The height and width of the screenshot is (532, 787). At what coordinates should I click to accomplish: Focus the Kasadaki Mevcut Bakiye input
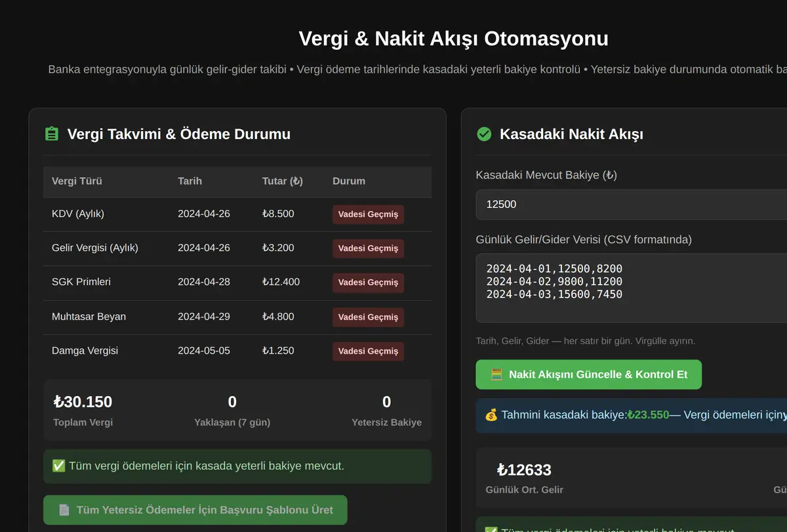[631, 204]
